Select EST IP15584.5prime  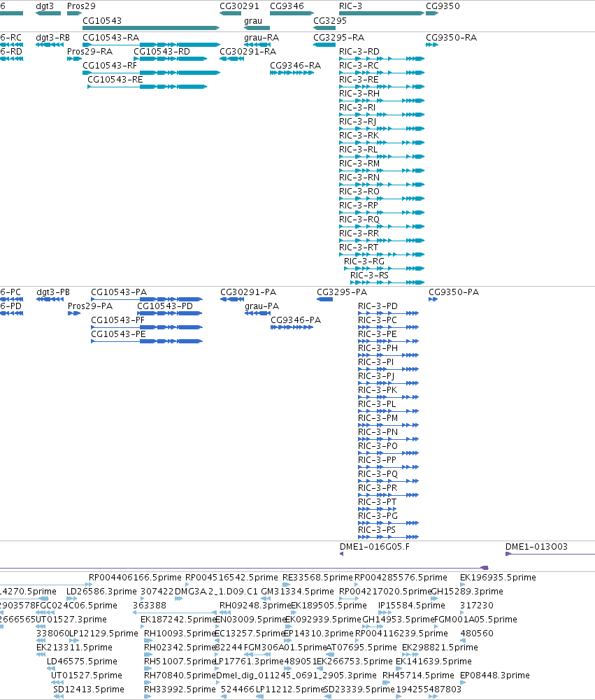(x=385, y=613)
